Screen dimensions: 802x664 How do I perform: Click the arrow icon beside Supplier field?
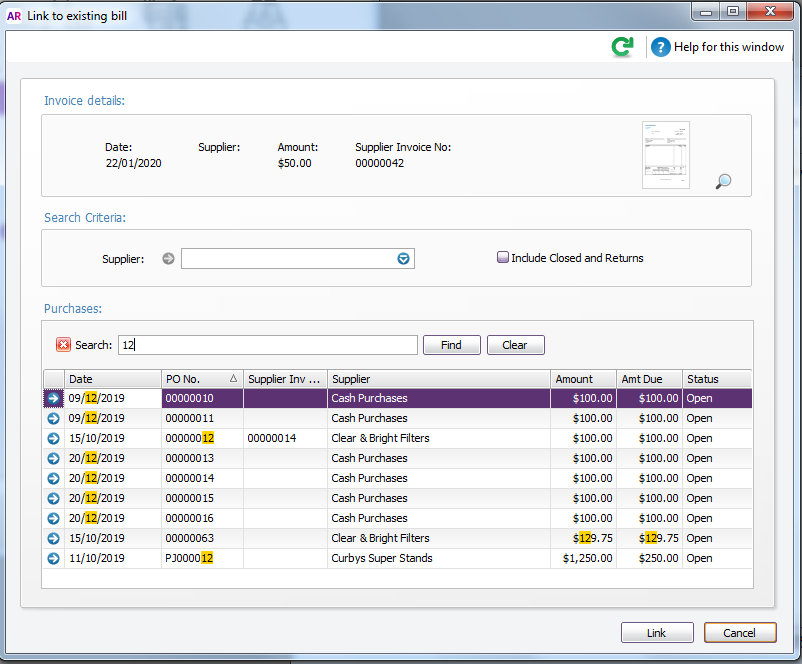(x=168, y=259)
